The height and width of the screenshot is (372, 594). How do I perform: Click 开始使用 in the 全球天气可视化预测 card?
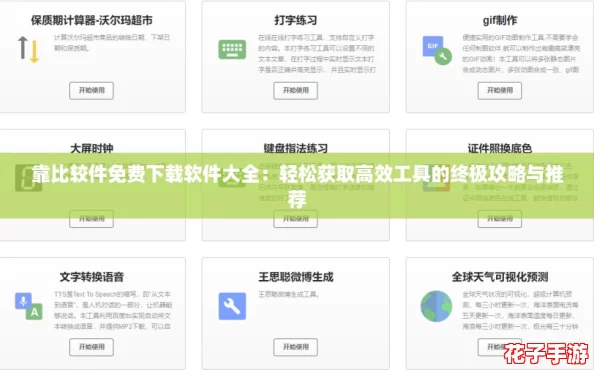(500, 347)
